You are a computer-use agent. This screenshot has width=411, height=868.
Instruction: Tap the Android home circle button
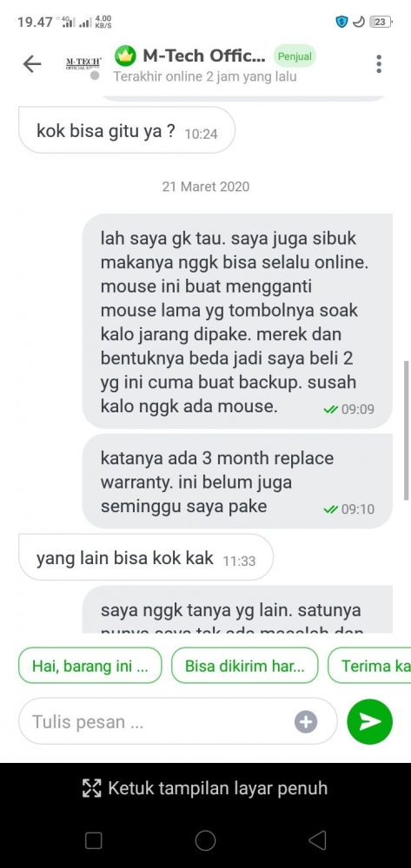205,840
